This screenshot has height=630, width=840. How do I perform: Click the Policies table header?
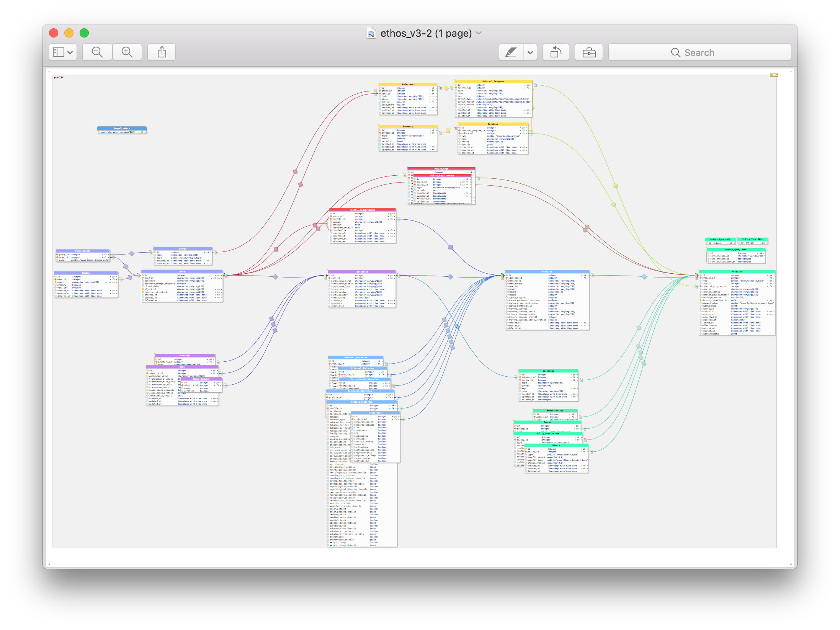[x=737, y=271]
